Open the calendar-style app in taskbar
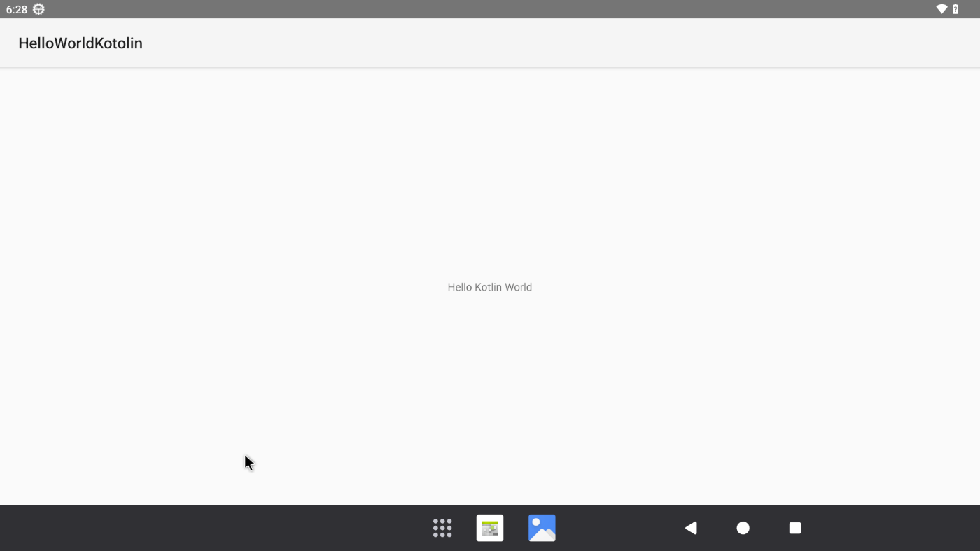Viewport: 980px width, 551px height. point(490,528)
